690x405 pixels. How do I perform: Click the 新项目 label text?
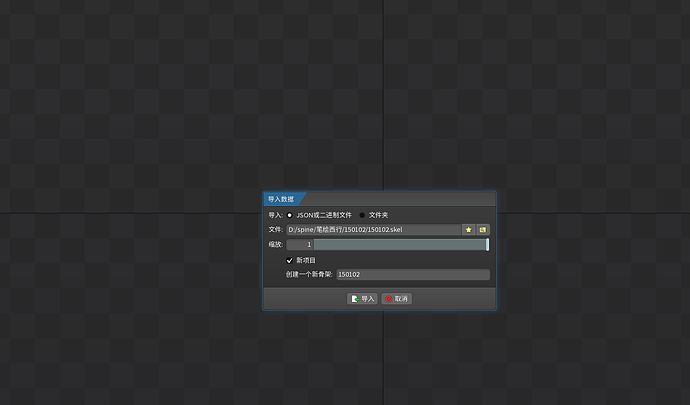[x=306, y=260]
